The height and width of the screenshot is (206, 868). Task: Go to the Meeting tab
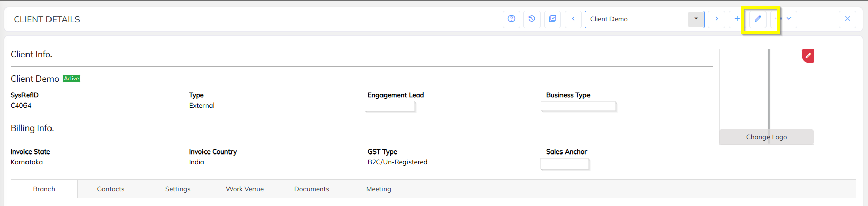point(378,189)
